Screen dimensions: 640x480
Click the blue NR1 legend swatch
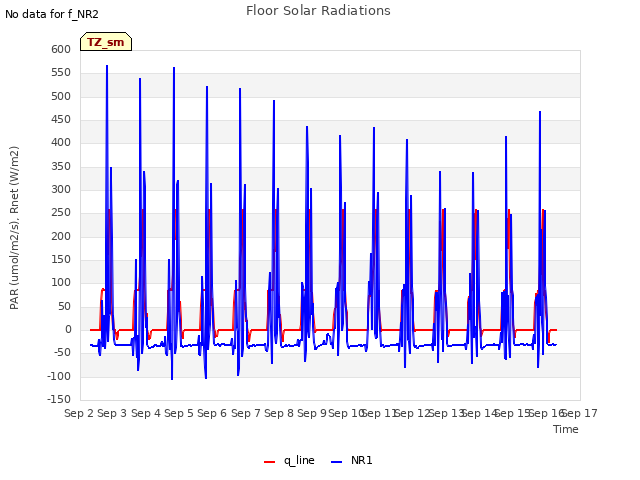(x=336, y=462)
